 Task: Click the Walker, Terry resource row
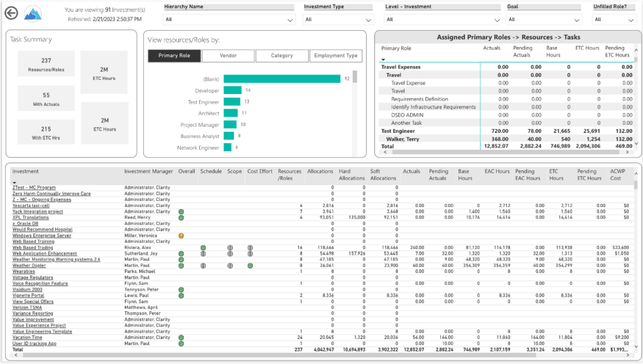(507, 139)
